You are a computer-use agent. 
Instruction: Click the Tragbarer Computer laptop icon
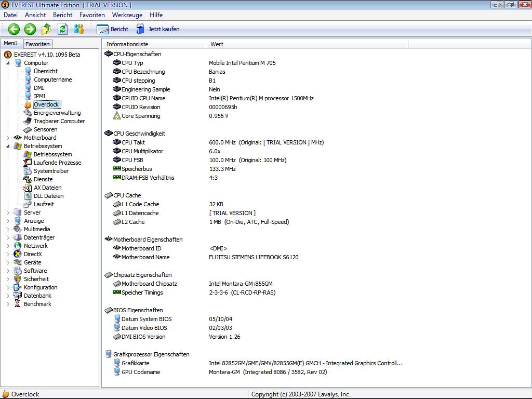(x=28, y=121)
